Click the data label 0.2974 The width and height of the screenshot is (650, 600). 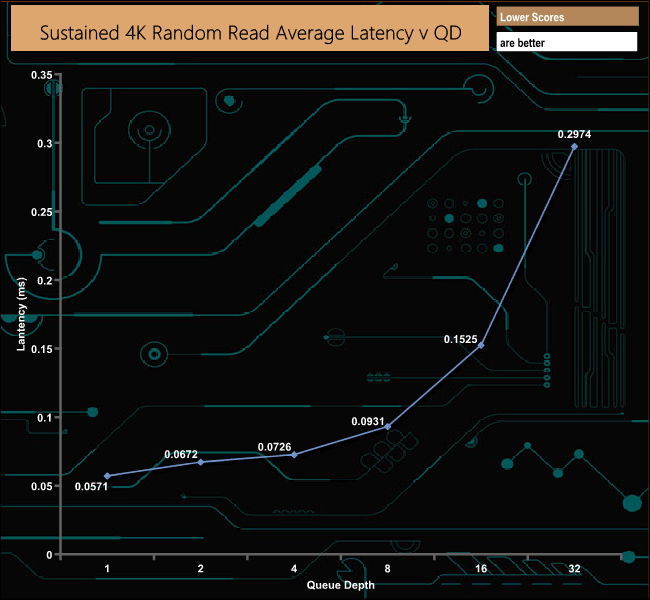tap(574, 134)
